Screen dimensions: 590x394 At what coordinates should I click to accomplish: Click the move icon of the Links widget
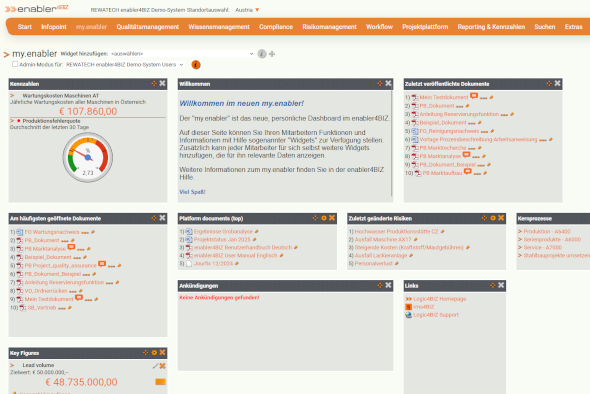coord(493,285)
